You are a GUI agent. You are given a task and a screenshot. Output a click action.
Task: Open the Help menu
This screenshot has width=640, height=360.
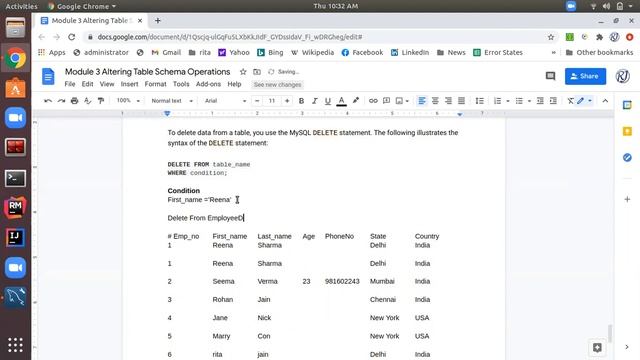pyautogui.click(x=234, y=84)
